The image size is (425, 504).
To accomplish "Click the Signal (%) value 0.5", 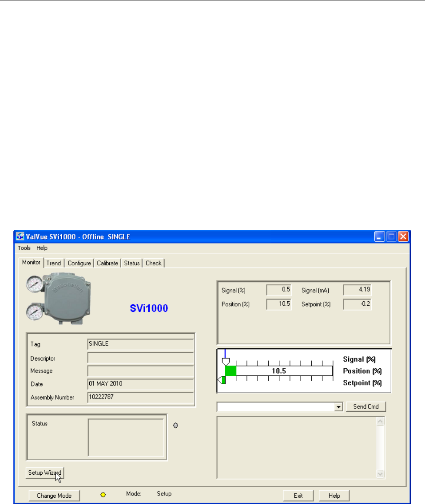I will [279, 290].
